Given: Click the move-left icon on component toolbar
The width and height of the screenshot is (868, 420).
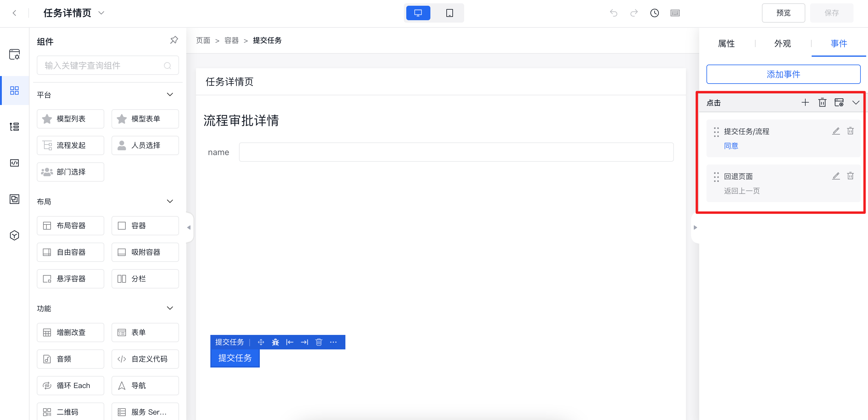Looking at the screenshot, I should [x=290, y=342].
